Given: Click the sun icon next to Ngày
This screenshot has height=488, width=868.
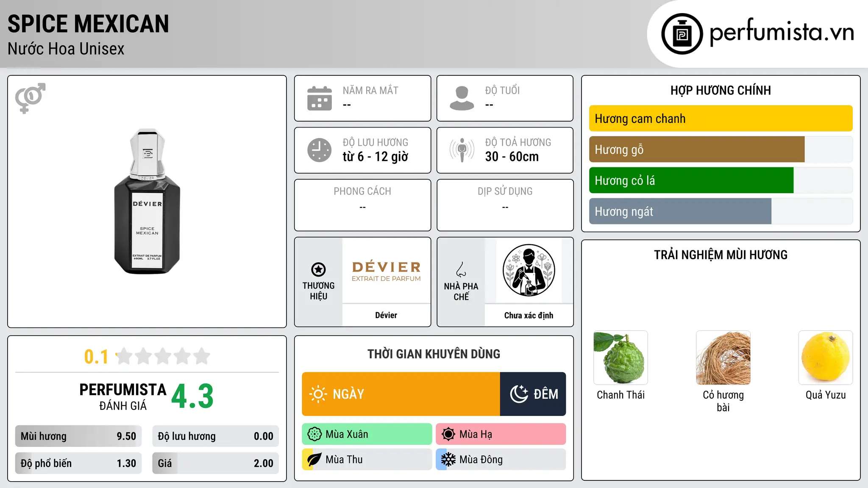Looking at the screenshot, I should click(318, 394).
